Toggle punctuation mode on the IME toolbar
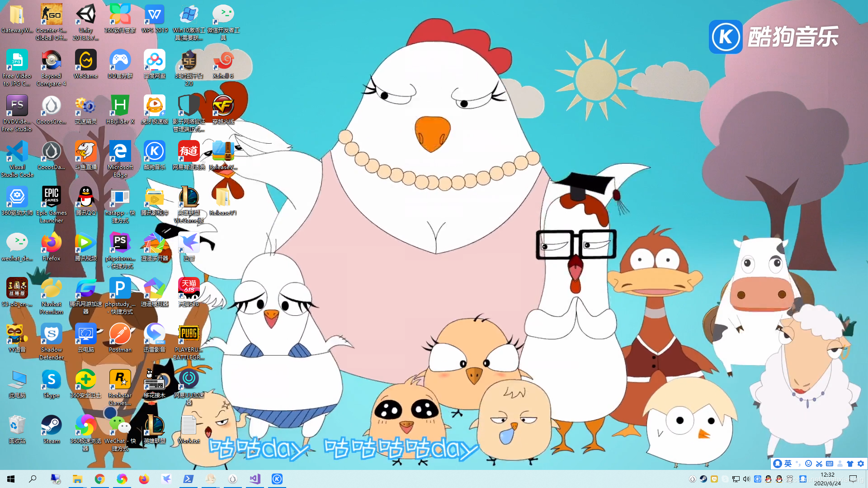This screenshot has height=488, width=868. (x=798, y=464)
